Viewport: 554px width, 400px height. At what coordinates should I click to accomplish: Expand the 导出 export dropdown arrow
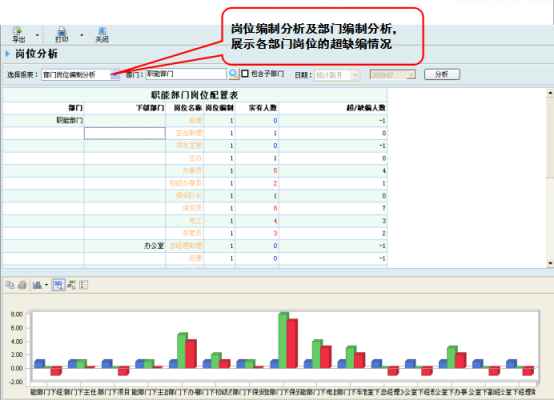click(x=37, y=35)
